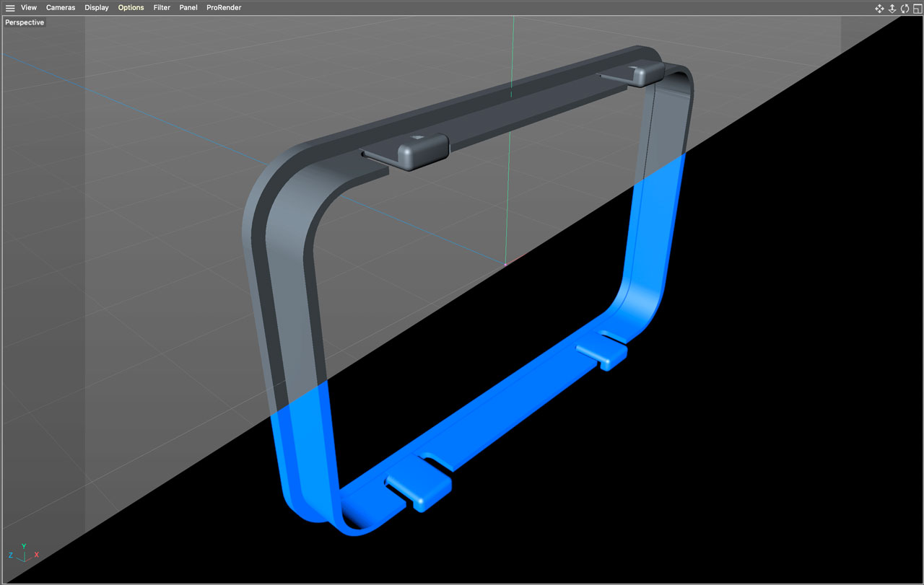Select the top-right gray clip on frame

645,74
